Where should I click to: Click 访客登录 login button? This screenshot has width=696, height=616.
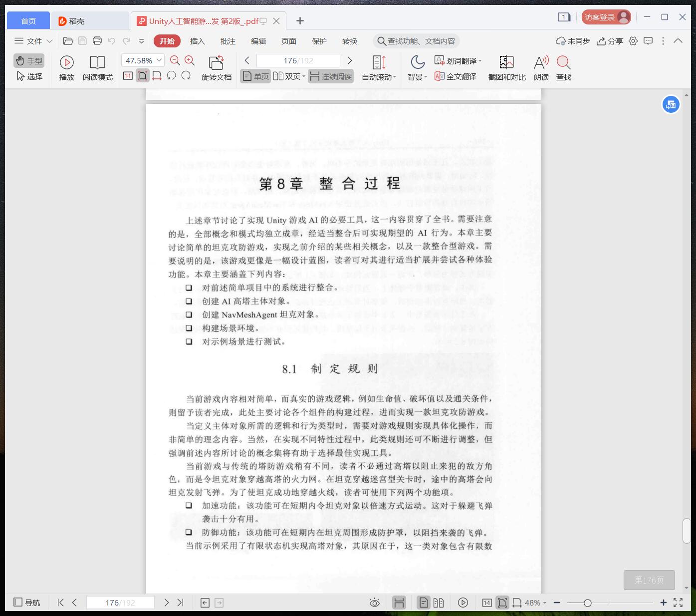point(606,17)
